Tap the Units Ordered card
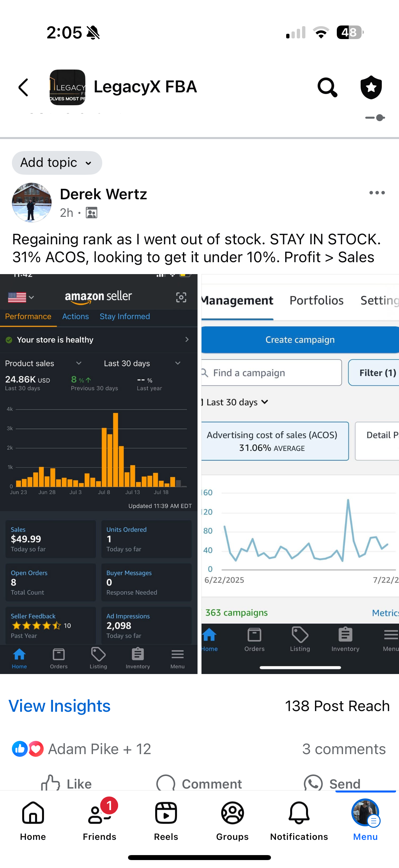 pyautogui.click(x=147, y=539)
